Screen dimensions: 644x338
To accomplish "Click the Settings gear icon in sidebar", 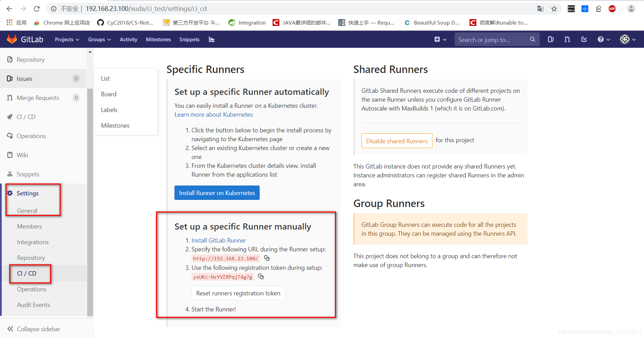I will pos(10,193).
